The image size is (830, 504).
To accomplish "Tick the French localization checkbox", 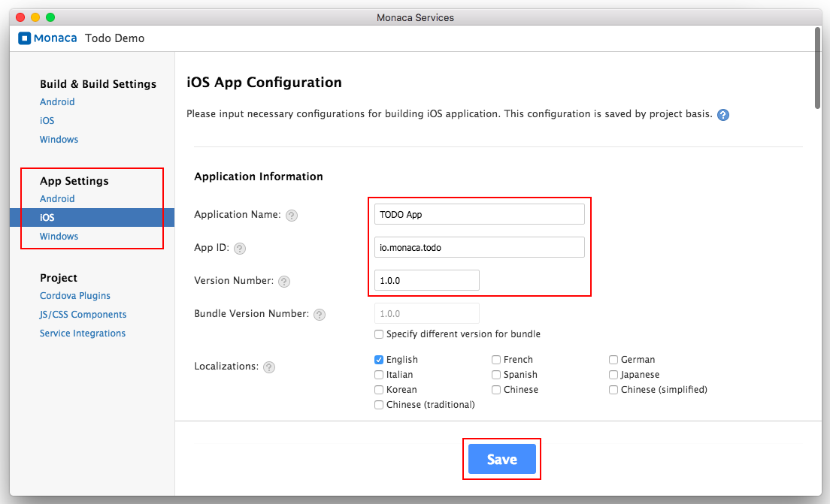I will point(496,360).
